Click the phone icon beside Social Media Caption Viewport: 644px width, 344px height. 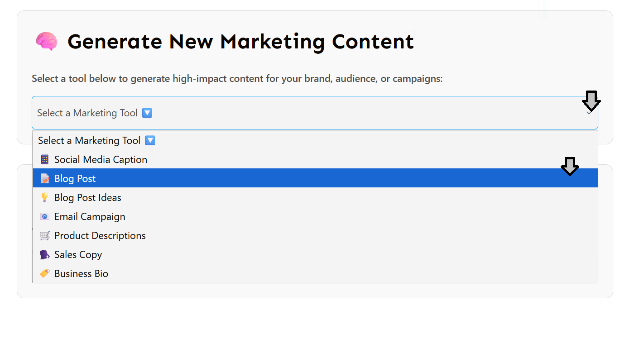(44, 160)
